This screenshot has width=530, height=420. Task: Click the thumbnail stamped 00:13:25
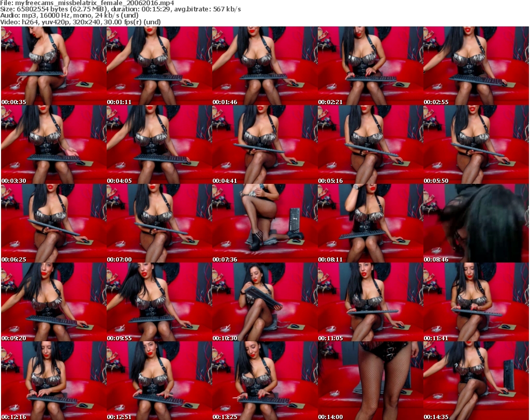pyautogui.click(x=264, y=381)
